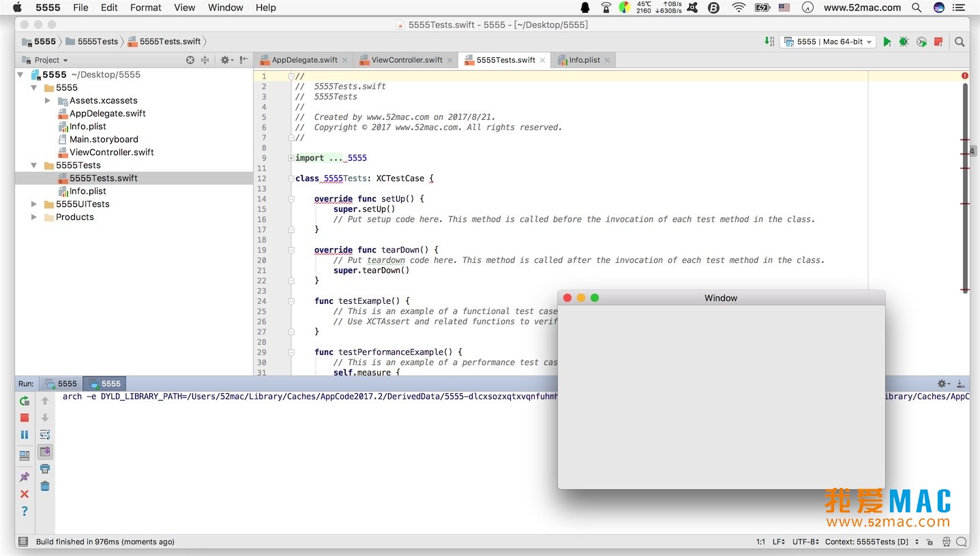Open Search Everywhere magnifier icon
This screenshot has width=980, height=556.
tap(960, 42)
